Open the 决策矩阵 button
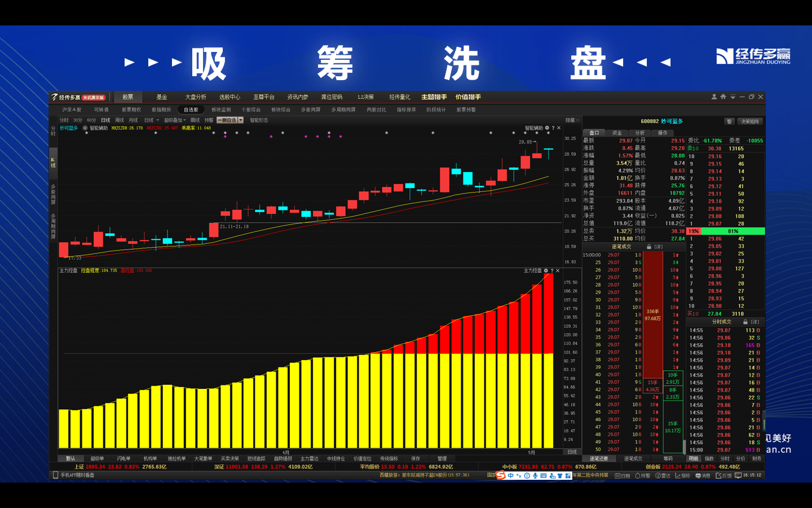Screen dimensions: 812x508 (x=750, y=121)
